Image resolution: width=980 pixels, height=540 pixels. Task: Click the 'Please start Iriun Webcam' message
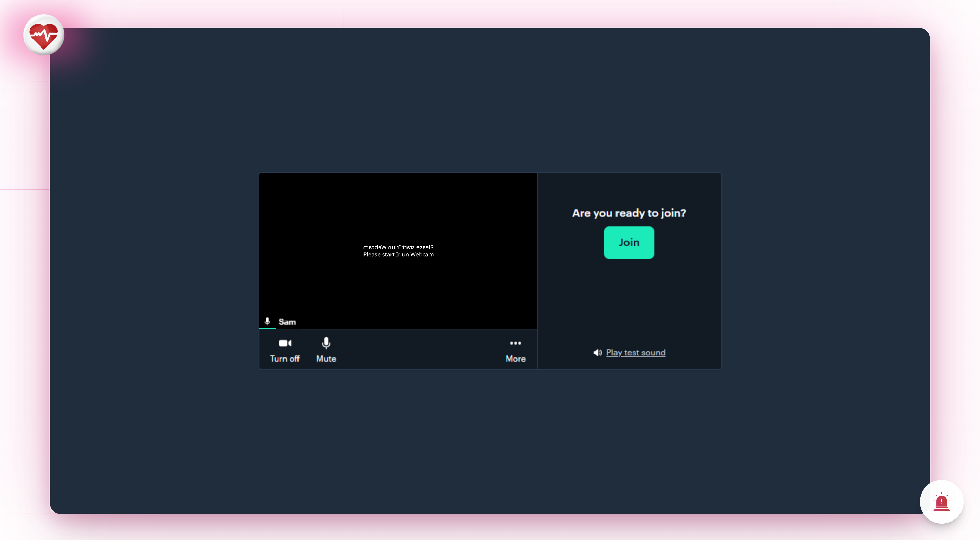pyautogui.click(x=398, y=254)
